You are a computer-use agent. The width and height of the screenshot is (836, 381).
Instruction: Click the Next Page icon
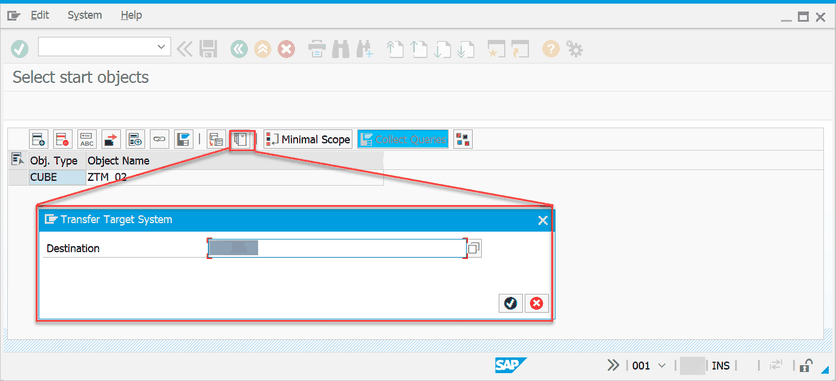(443, 49)
